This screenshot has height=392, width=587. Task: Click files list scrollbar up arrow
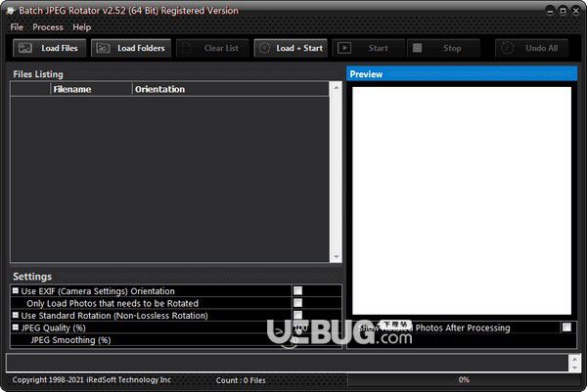(x=336, y=87)
